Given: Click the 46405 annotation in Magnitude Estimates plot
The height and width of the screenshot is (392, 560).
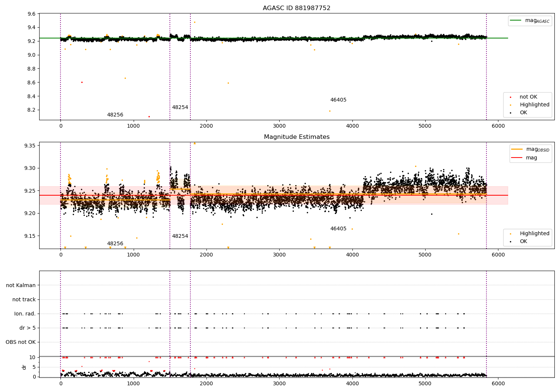Looking at the screenshot, I should [338, 228].
